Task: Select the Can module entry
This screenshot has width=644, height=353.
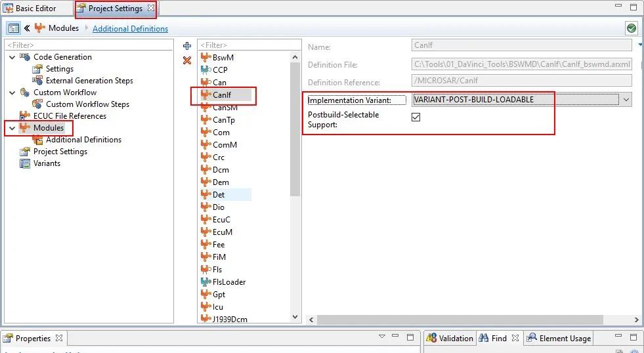Action: pos(219,83)
